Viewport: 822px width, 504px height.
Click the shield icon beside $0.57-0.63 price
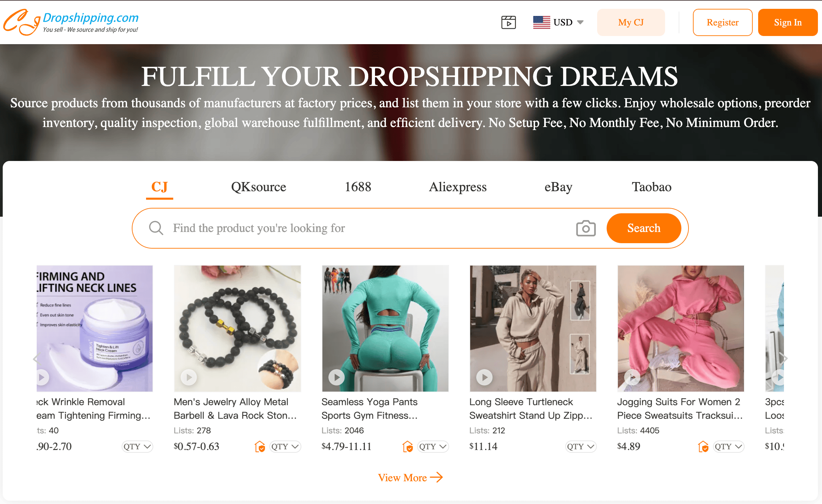tap(260, 447)
